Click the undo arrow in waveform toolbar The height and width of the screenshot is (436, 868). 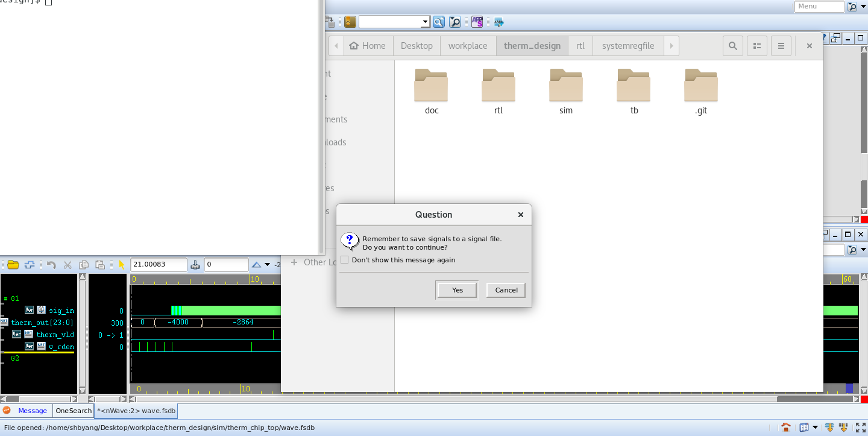click(51, 265)
